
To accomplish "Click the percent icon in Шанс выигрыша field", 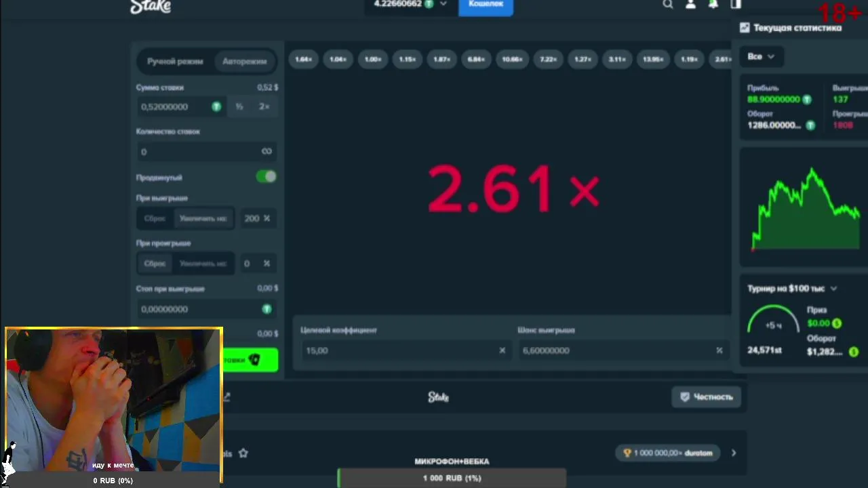I will click(719, 350).
